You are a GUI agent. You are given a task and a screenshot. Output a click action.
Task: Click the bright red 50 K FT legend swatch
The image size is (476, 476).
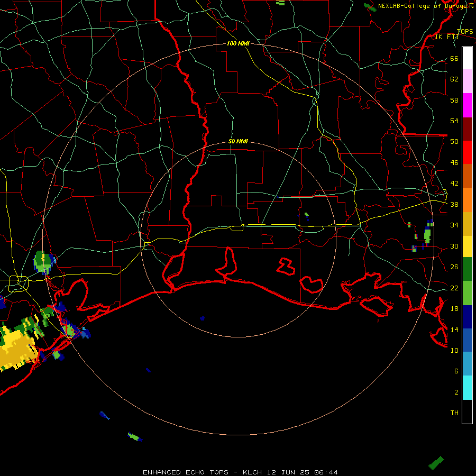[x=467, y=152]
